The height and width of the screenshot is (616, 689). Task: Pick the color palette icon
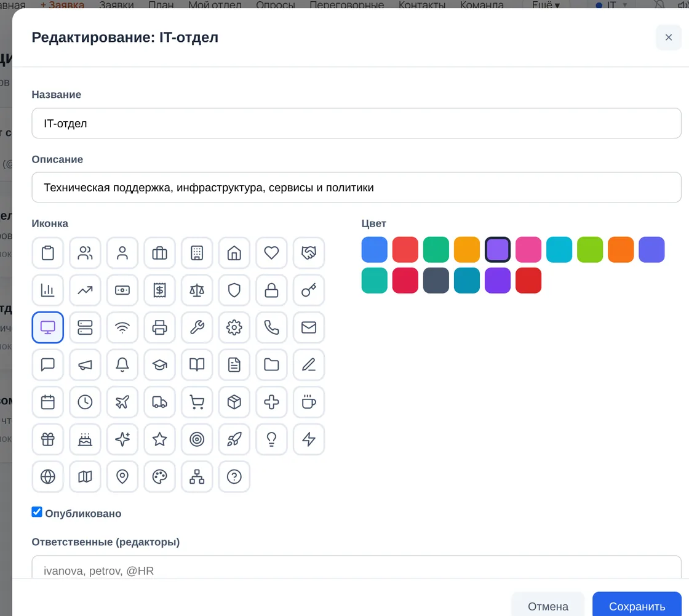coord(159,477)
